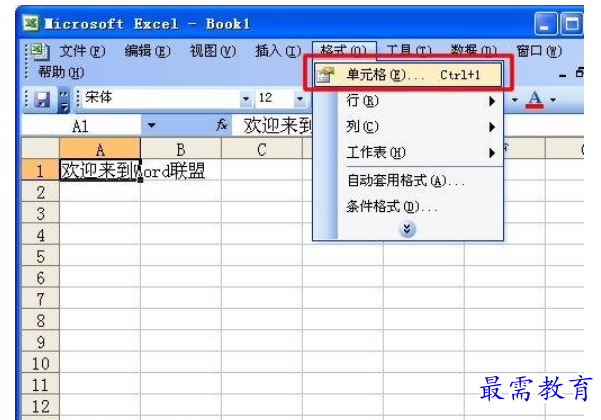Open the font size dropdown showing 12
The width and height of the screenshot is (601, 420).
coord(300,99)
